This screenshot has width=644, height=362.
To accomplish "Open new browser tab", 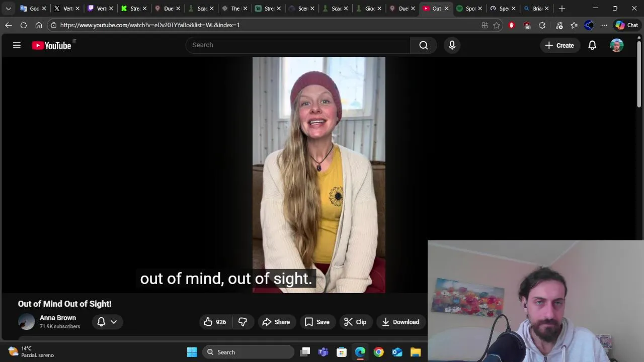I will [x=562, y=9].
